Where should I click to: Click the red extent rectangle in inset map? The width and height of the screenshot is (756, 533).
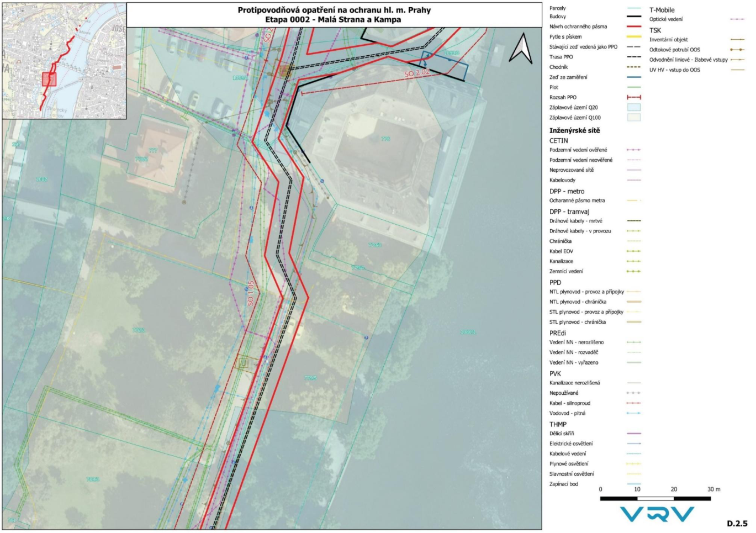pyautogui.click(x=49, y=79)
